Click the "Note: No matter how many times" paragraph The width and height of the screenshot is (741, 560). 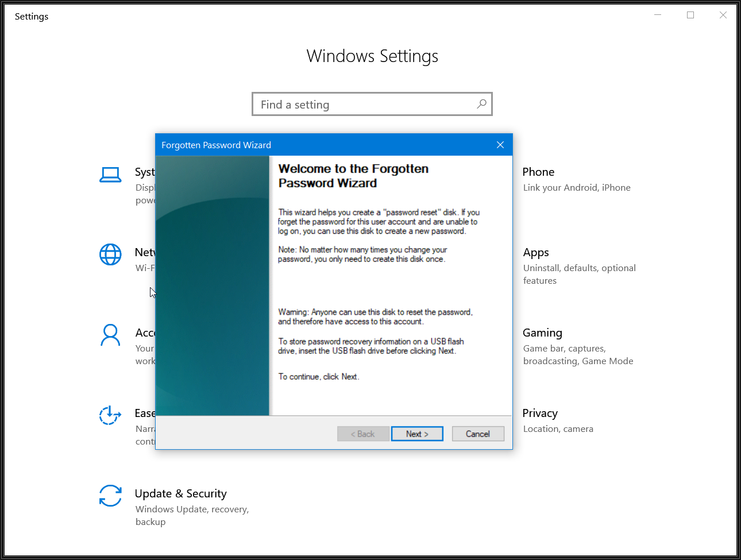pyautogui.click(x=362, y=254)
